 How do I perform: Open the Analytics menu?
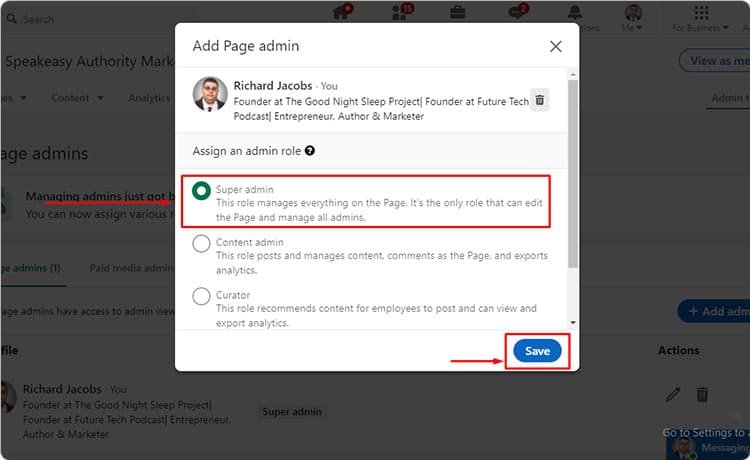click(149, 98)
